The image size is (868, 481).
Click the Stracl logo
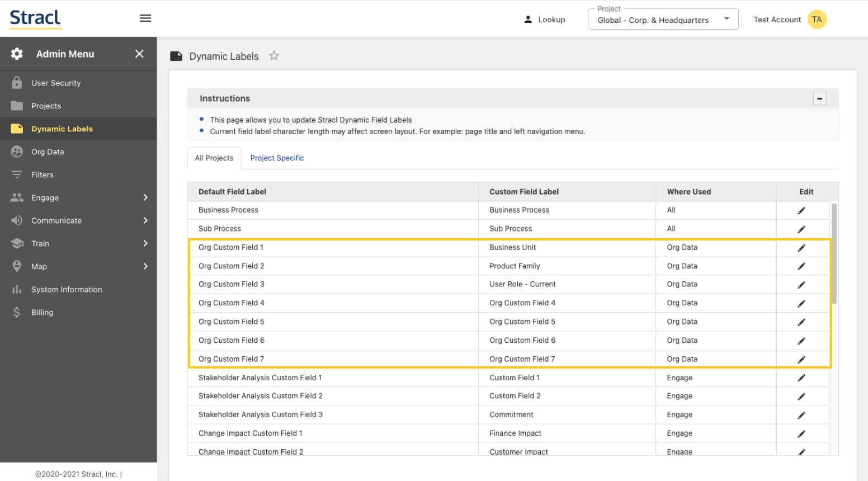35,18
